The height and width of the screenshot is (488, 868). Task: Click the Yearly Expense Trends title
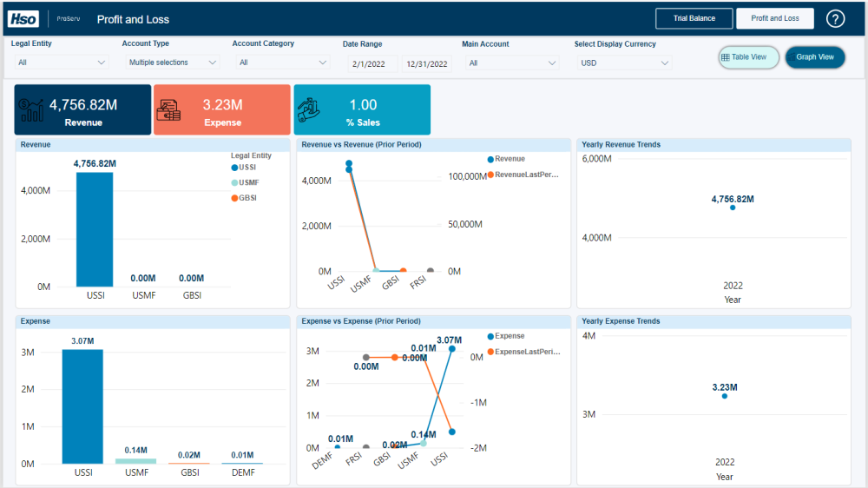click(621, 321)
